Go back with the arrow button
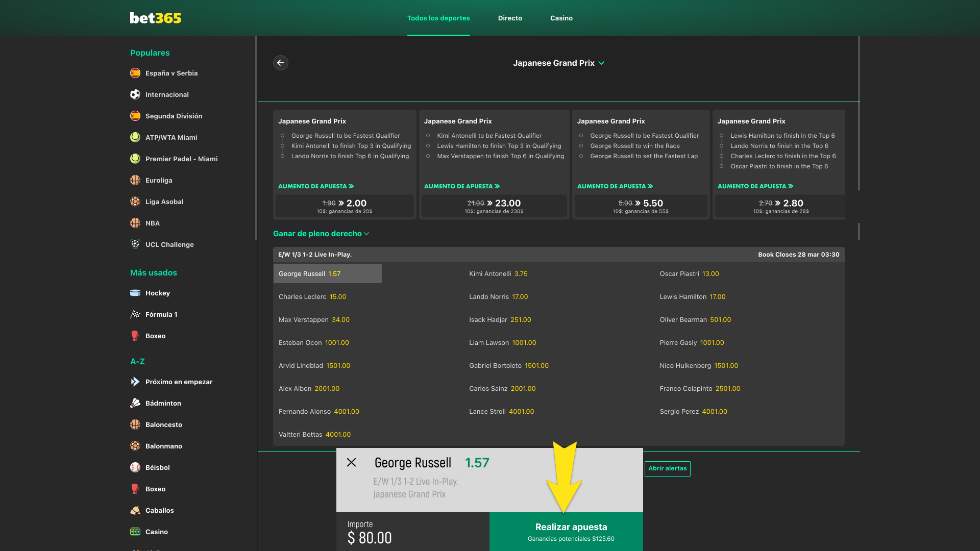 [x=281, y=63]
